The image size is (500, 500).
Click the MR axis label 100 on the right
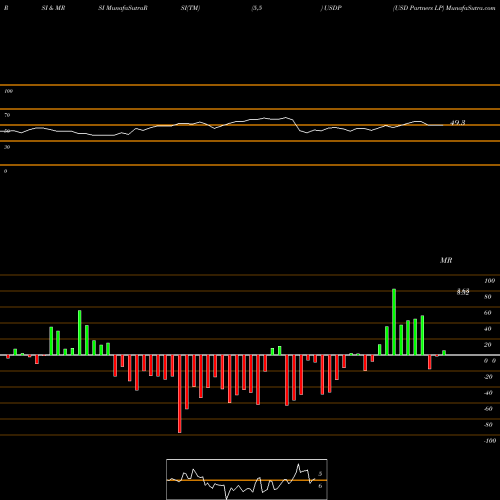tap(489, 281)
